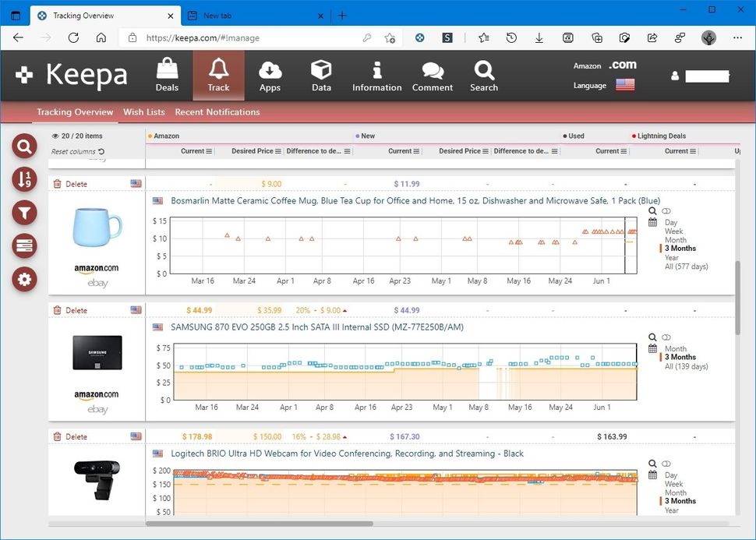Open the language flag dropdown at top right
This screenshot has height=540, width=756.
(625, 86)
